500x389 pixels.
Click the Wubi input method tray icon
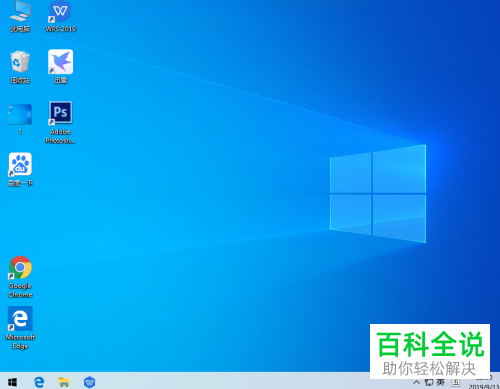coord(456,382)
